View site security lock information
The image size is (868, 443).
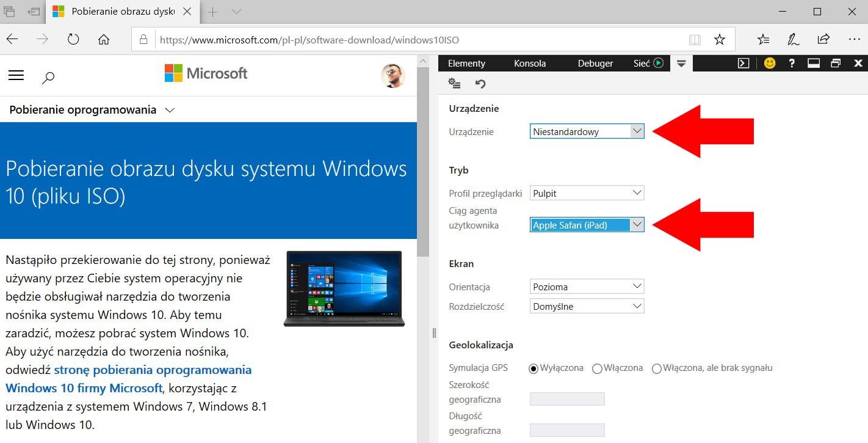coord(144,40)
